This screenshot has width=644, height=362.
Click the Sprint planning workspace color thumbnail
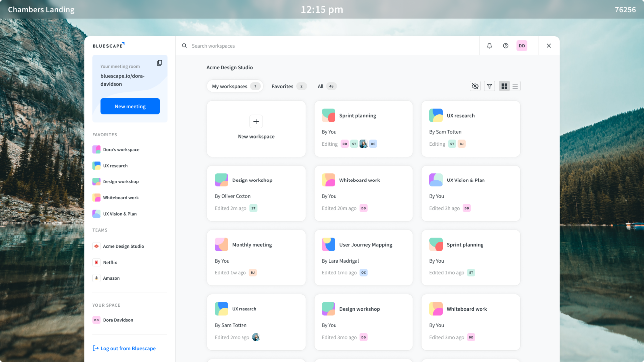coord(328,115)
